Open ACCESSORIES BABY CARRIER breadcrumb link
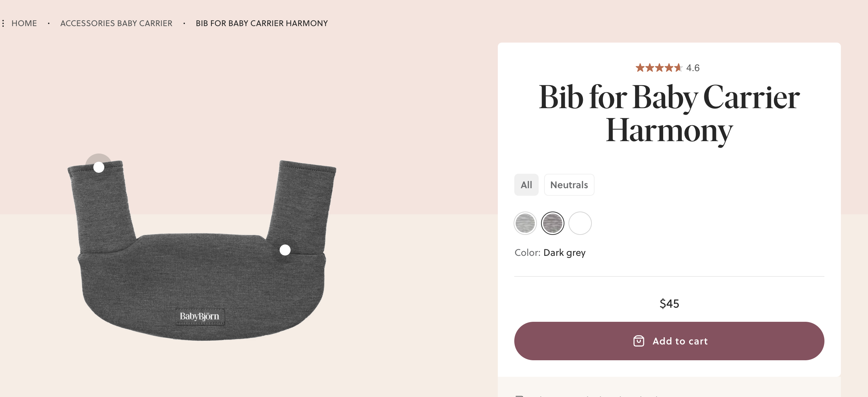 (116, 23)
